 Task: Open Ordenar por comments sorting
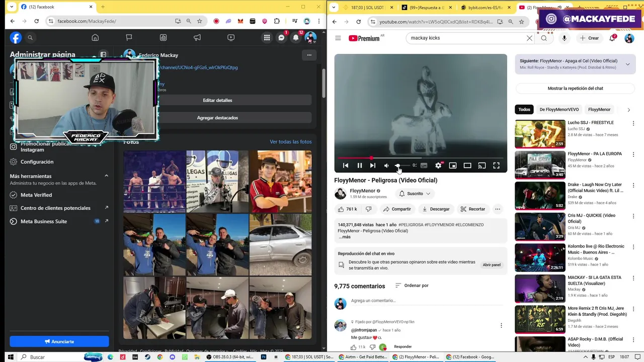point(412,286)
